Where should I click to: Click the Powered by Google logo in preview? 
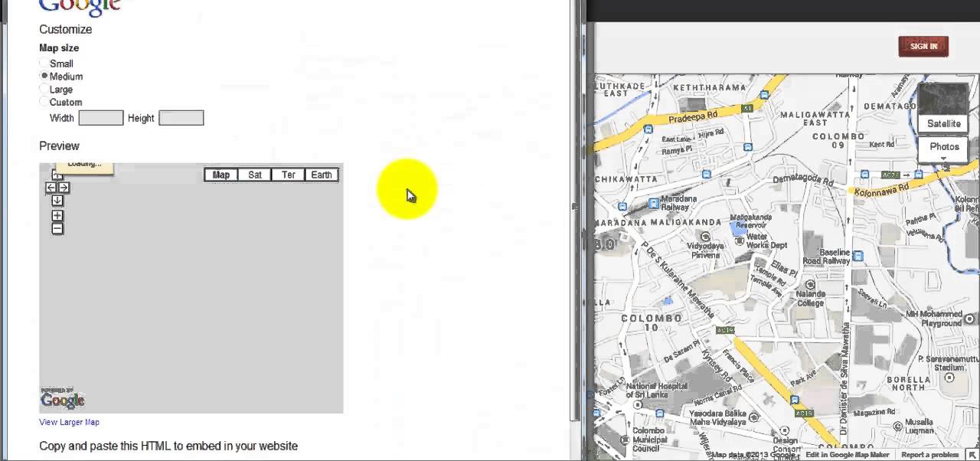(62, 398)
